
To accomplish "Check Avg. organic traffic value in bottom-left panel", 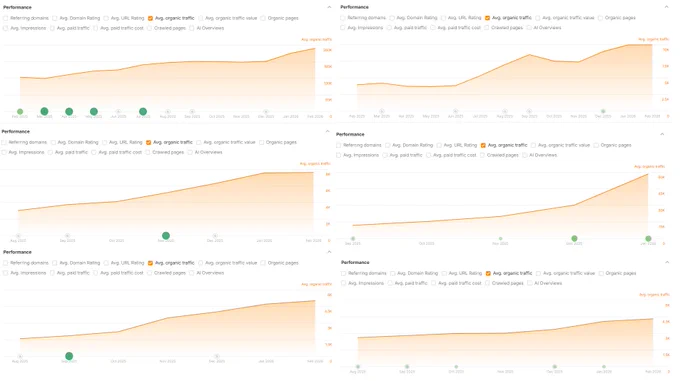I will pos(201,263).
